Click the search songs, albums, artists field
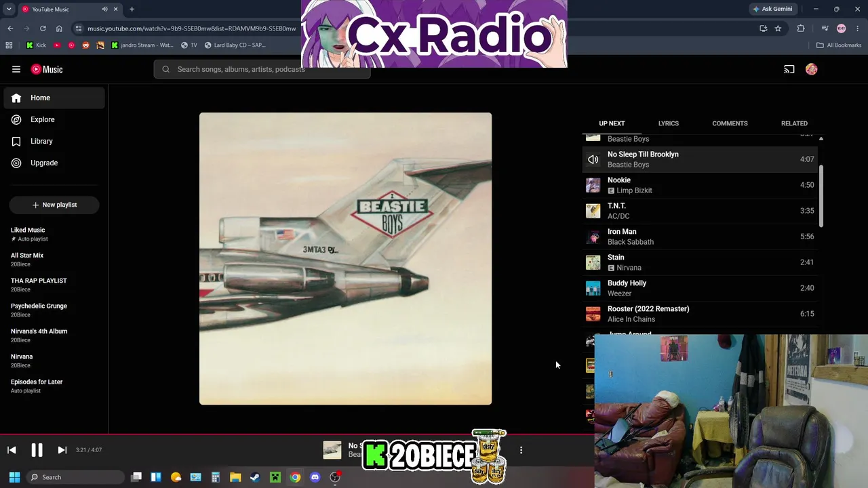The height and width of the screenshot is (488, 868). point(262,69)
